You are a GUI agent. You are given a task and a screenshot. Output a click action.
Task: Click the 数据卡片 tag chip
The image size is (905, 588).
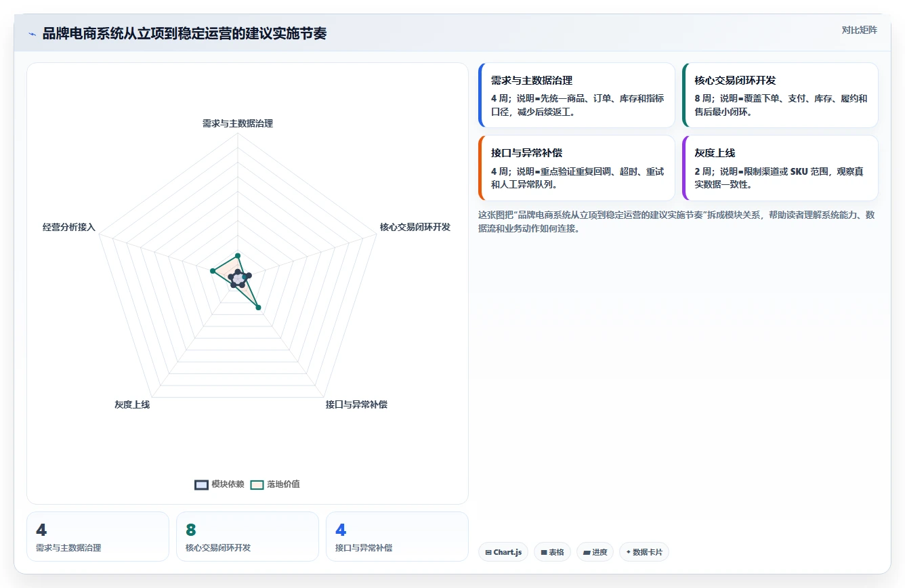click(644, 552)
